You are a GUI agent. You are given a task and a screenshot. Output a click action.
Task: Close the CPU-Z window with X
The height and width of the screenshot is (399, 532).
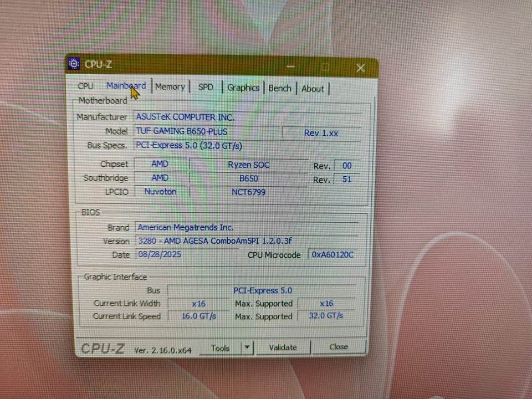click(361, 68)
